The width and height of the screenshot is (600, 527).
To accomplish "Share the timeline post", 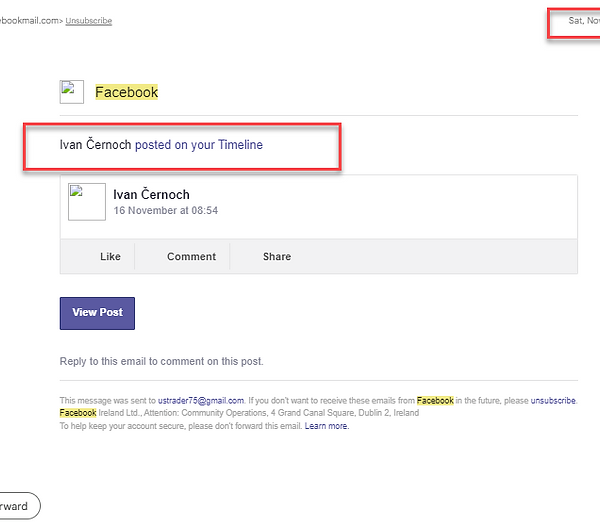I will point(277,257).
